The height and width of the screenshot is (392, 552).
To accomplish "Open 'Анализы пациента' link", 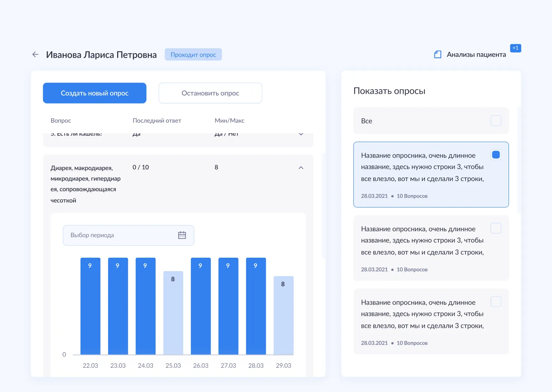I will (476, 55).
